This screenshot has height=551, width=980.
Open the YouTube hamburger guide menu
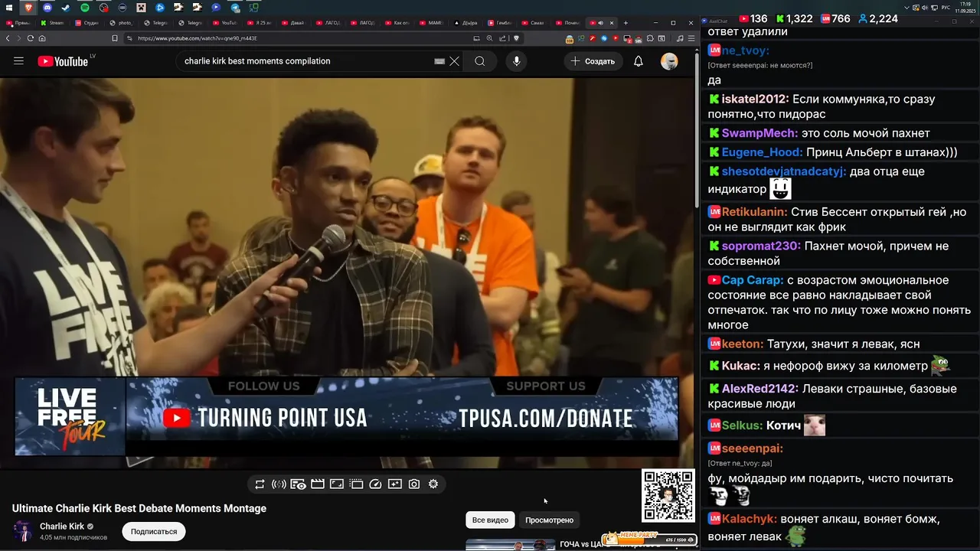18,61
